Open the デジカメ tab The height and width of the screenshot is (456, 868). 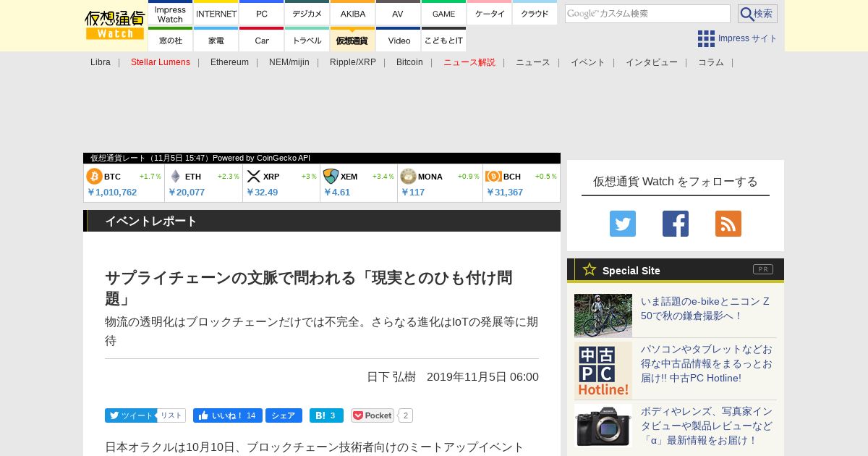click(307, 14)
